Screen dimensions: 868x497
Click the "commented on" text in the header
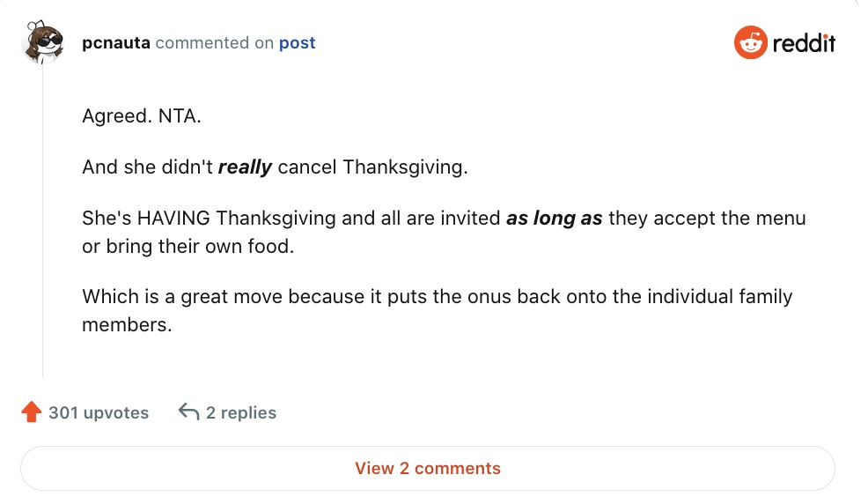coord(215,43)
